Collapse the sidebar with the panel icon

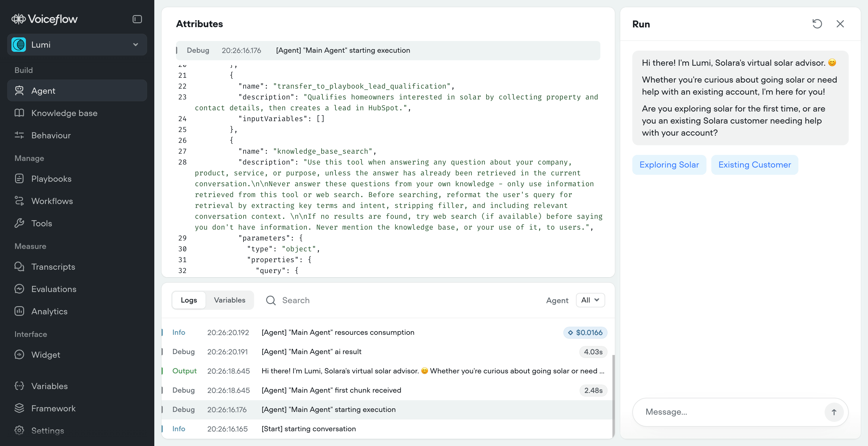(x=137, y=19)
